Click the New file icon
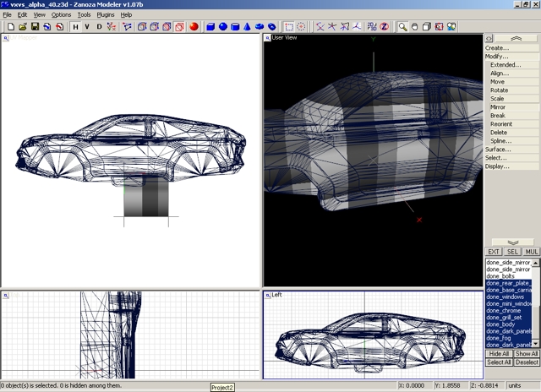Screen dimensions: 541x392 pyautogui.click(x=11, y=27)
